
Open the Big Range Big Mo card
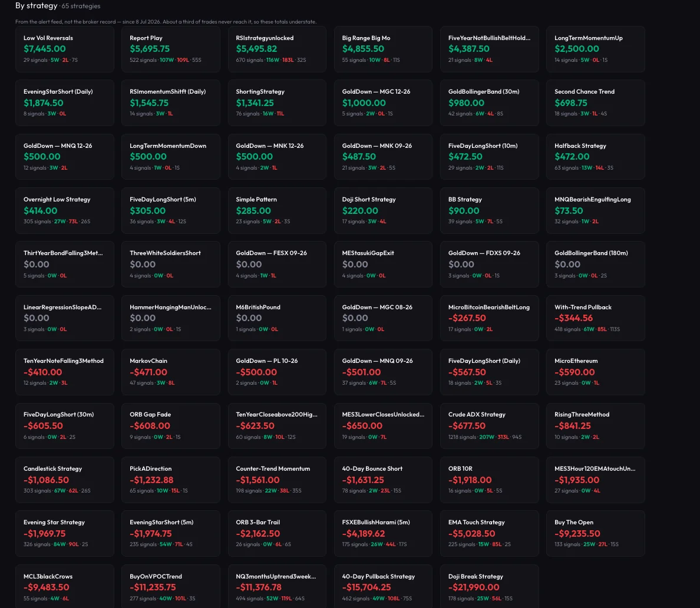383,49
